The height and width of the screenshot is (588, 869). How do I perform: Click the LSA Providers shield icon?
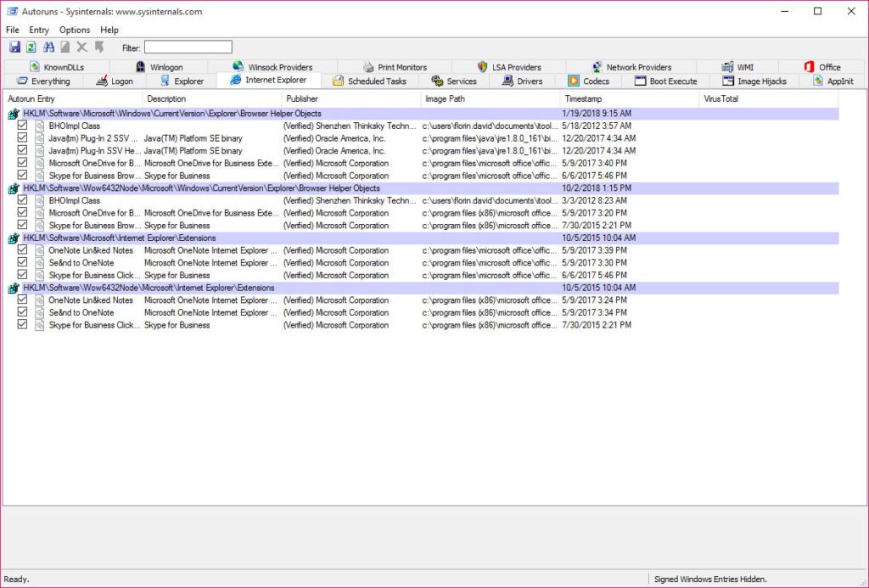tap(482, 66)
